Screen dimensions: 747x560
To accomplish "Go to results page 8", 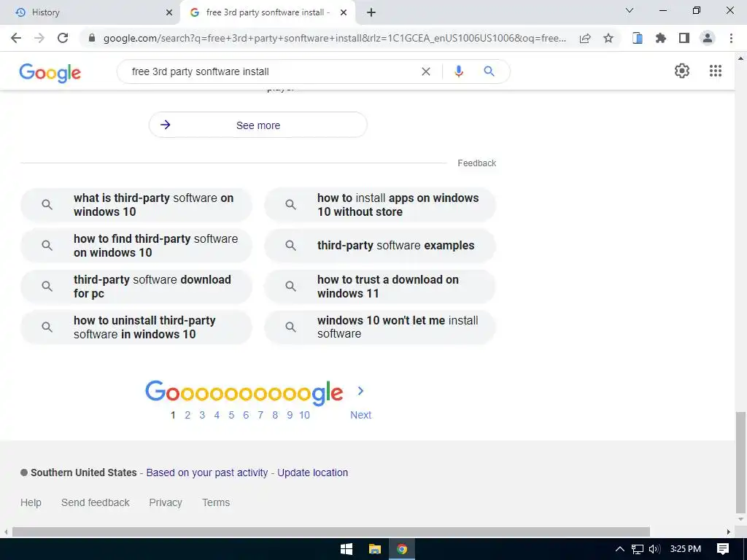I will 275,415.
